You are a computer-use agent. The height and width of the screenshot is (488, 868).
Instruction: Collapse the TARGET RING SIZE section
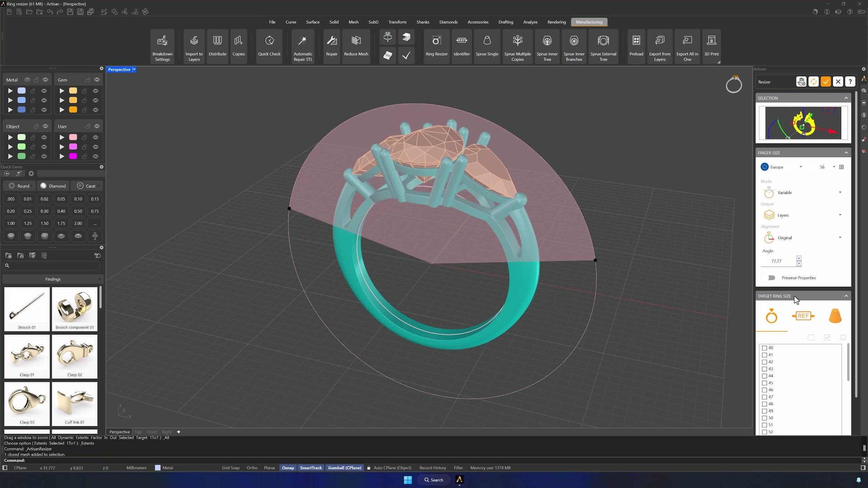tap(846, 296)
